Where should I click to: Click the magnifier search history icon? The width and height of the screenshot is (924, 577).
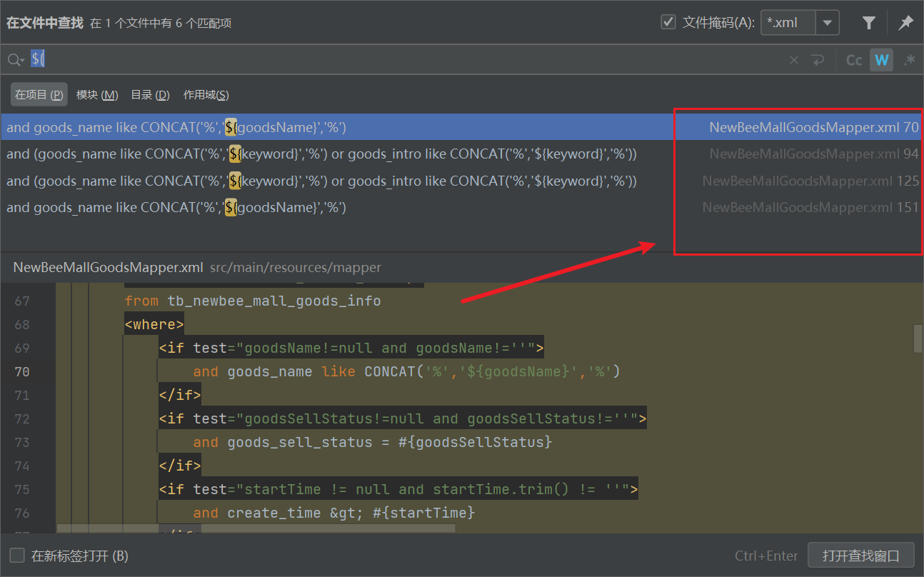pyautogui.click(x=15, y=60)
